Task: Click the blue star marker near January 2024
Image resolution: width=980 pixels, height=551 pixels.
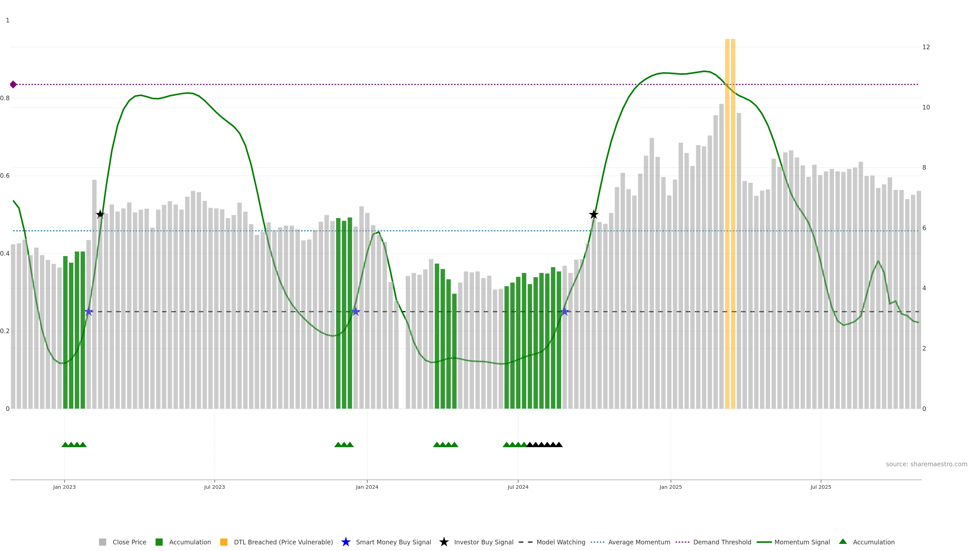Action: pyautogui.click(x=355, y=311)
